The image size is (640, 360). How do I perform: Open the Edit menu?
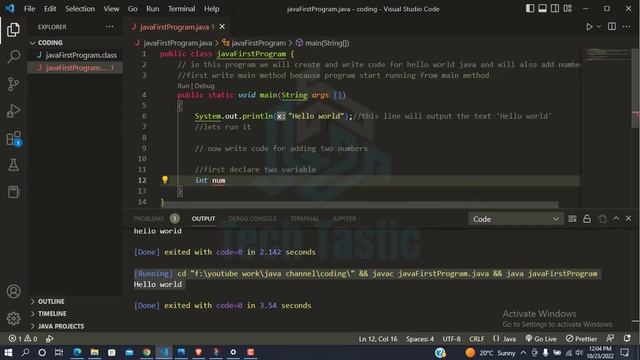tap(50, 9)
